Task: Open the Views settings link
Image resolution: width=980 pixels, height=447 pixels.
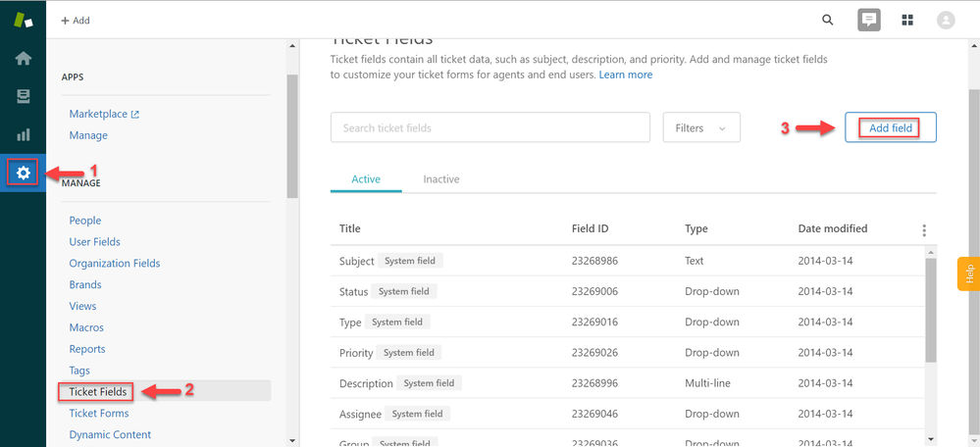Action: 82,306
